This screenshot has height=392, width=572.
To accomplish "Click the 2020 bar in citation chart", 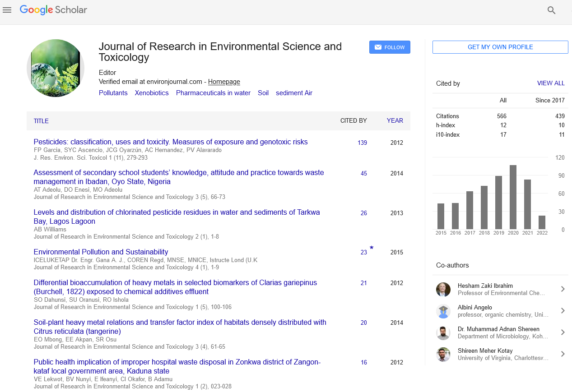I will tap(513, 197).
